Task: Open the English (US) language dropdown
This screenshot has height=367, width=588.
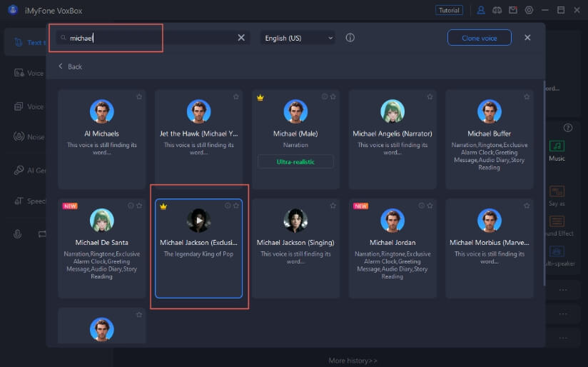Action: 298,38
